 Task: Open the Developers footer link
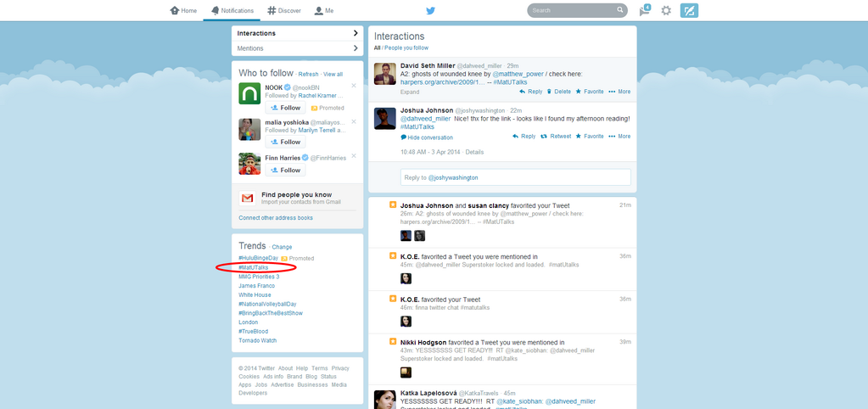[x=253, y=393]
